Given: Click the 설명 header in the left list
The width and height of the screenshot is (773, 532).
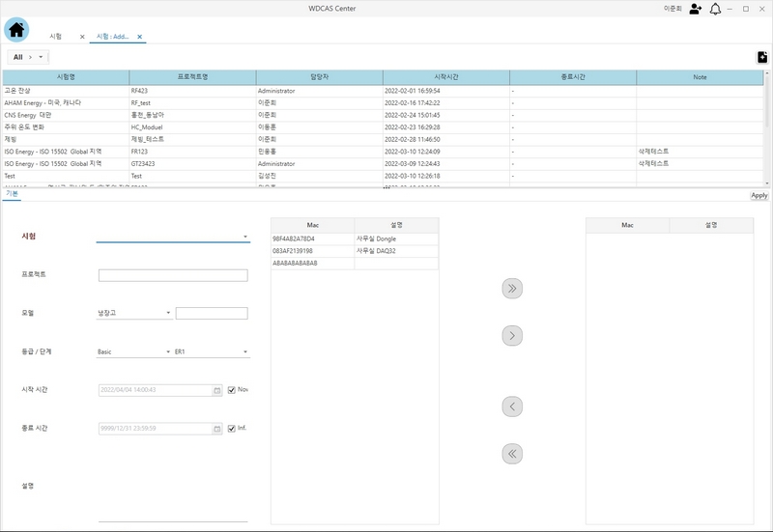Looking at the screenshot, I should (396, 225).
